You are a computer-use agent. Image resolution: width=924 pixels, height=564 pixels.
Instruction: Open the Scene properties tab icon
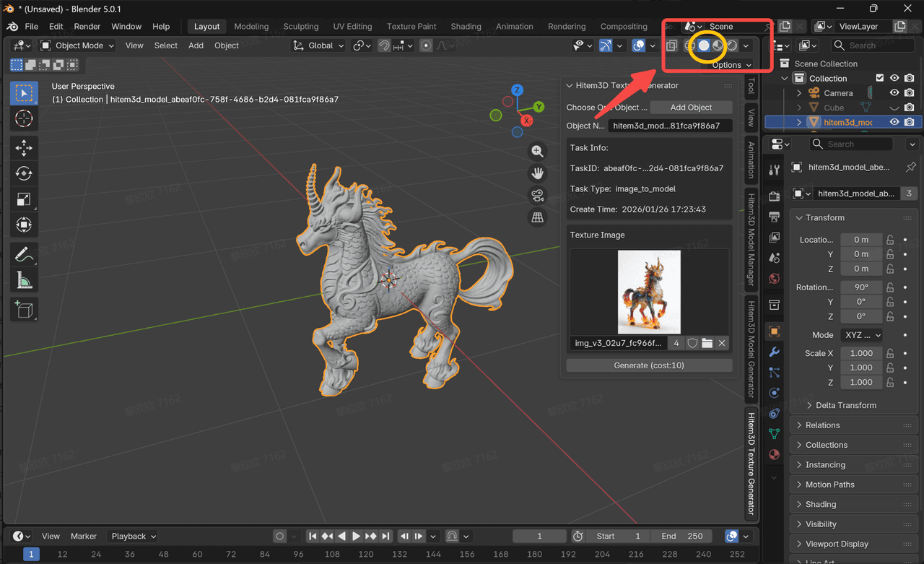click(775, 258)
